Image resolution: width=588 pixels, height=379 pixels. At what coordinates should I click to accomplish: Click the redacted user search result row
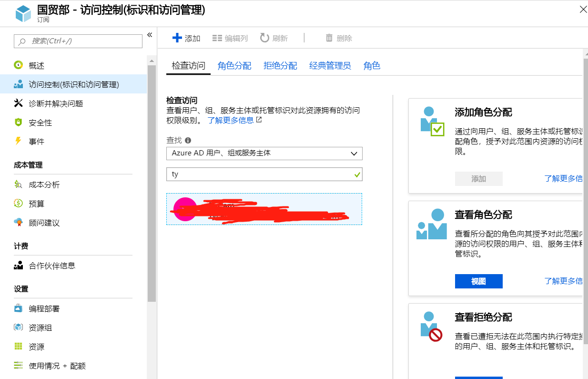(x=264, y=209)
